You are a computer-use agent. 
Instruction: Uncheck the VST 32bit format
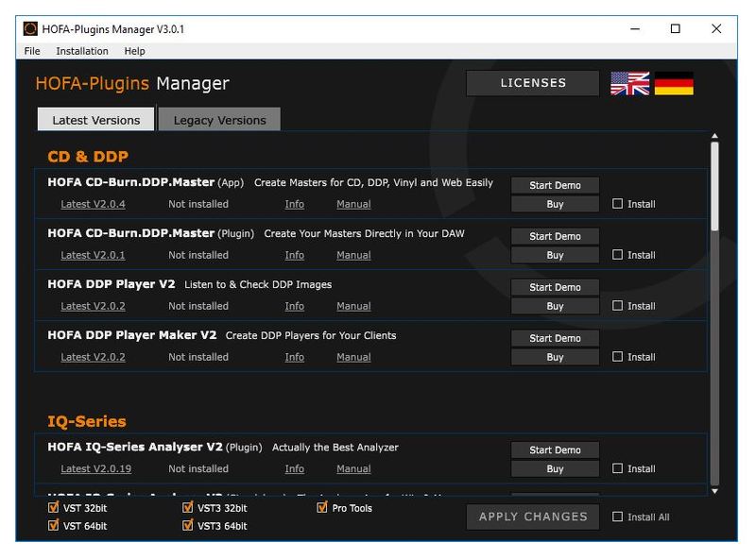point(54,507)
